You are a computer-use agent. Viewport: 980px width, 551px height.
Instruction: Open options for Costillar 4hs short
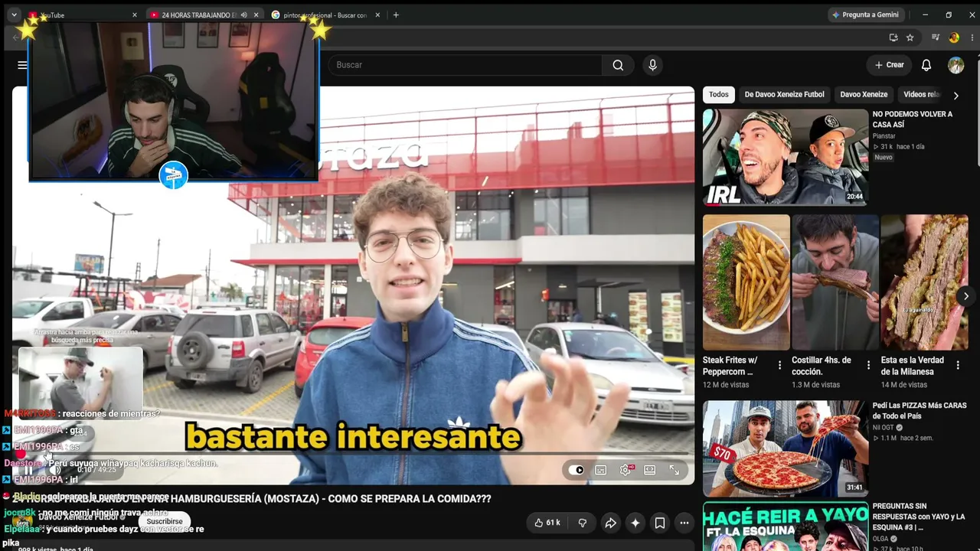pos(868,366)
